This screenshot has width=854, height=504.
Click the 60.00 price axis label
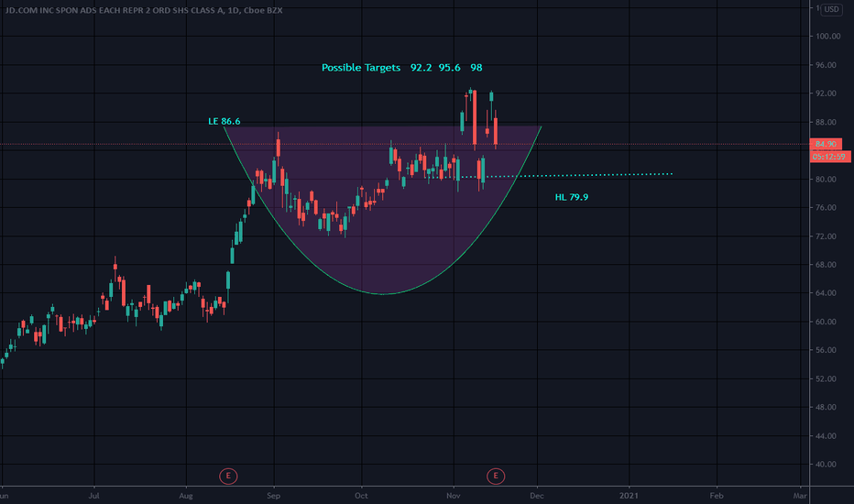(x=826, y=322)
